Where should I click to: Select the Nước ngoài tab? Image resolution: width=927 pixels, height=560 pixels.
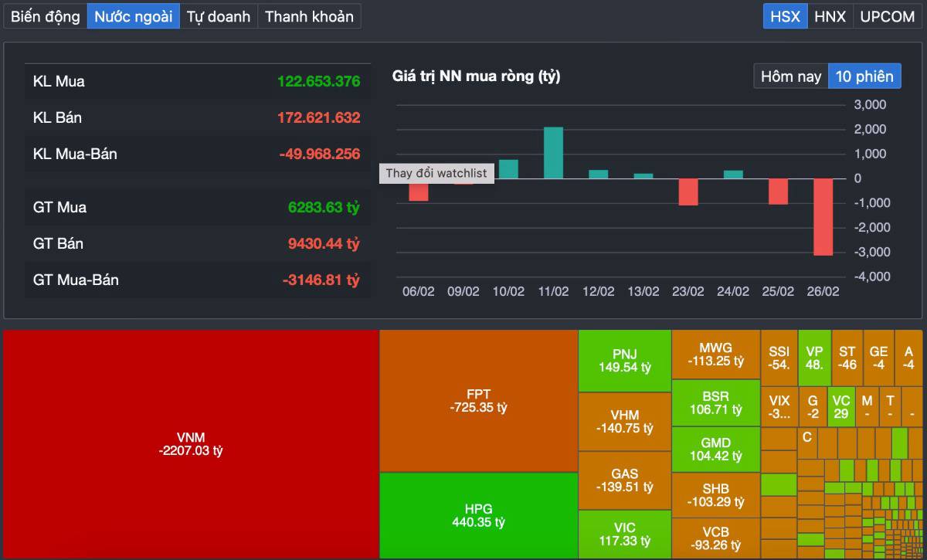[x=134, y=16]
